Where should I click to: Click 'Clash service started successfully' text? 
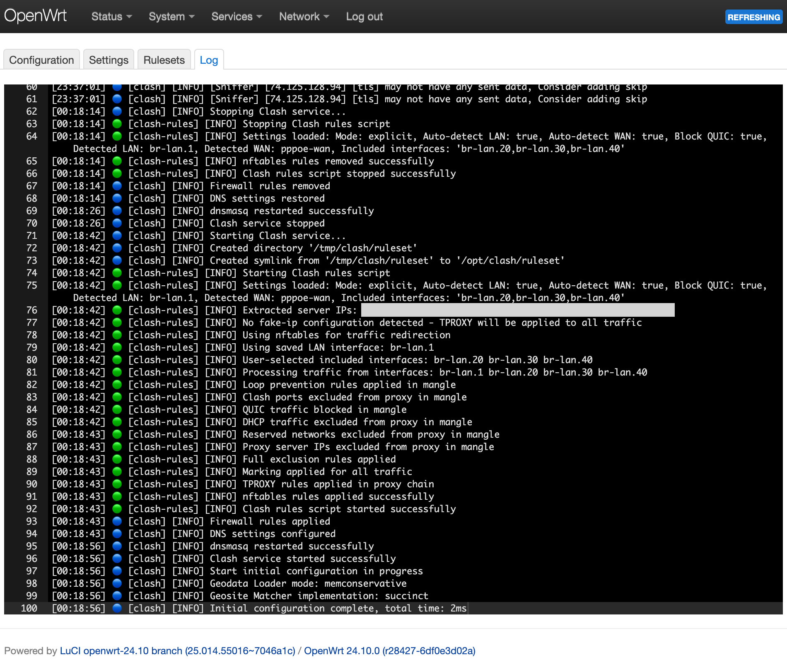click(303, 559)
